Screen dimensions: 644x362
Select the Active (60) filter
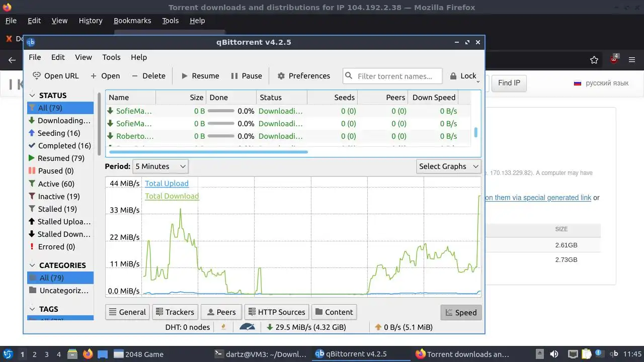point(60,184)
